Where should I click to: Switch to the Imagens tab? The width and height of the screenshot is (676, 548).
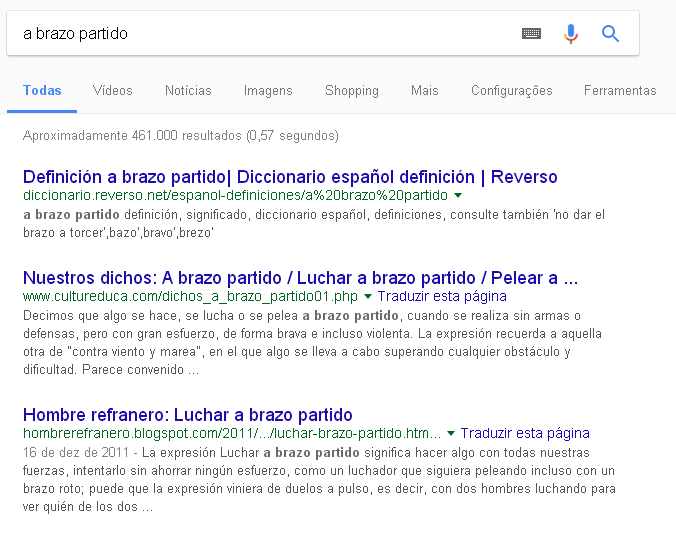pyautogui.click(x=268, y=91)
